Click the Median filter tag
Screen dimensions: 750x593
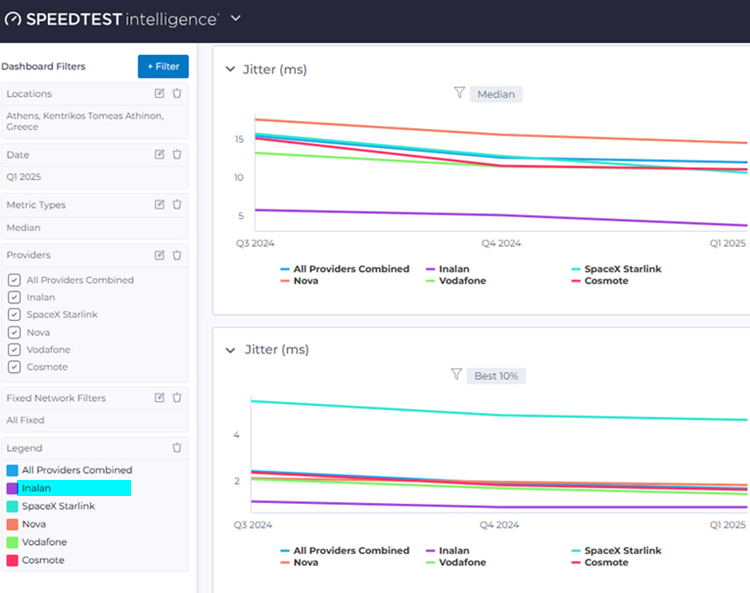pos(496,94)
